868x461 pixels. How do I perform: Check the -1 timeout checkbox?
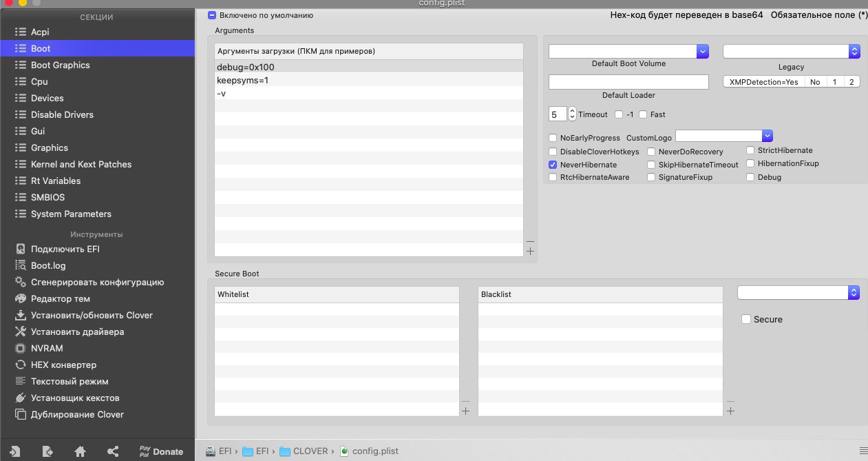pyautogui.click(x=619, y=114)
